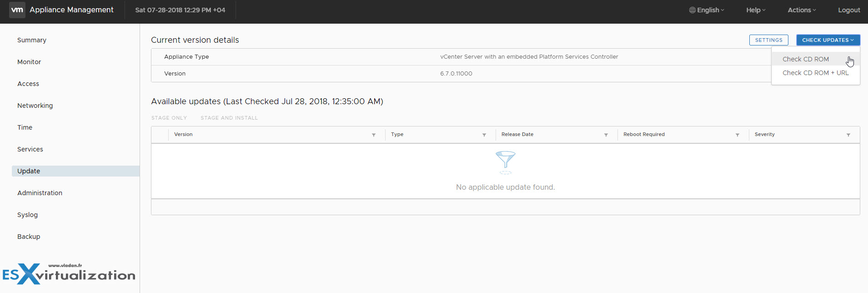Open the Administration section
The image size is (868, 293).
(40, 193)
